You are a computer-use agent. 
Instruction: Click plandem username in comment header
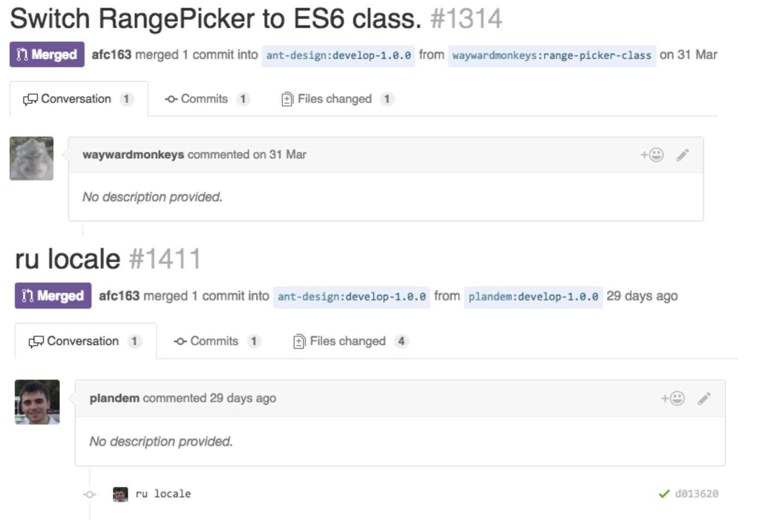(114, 398)
